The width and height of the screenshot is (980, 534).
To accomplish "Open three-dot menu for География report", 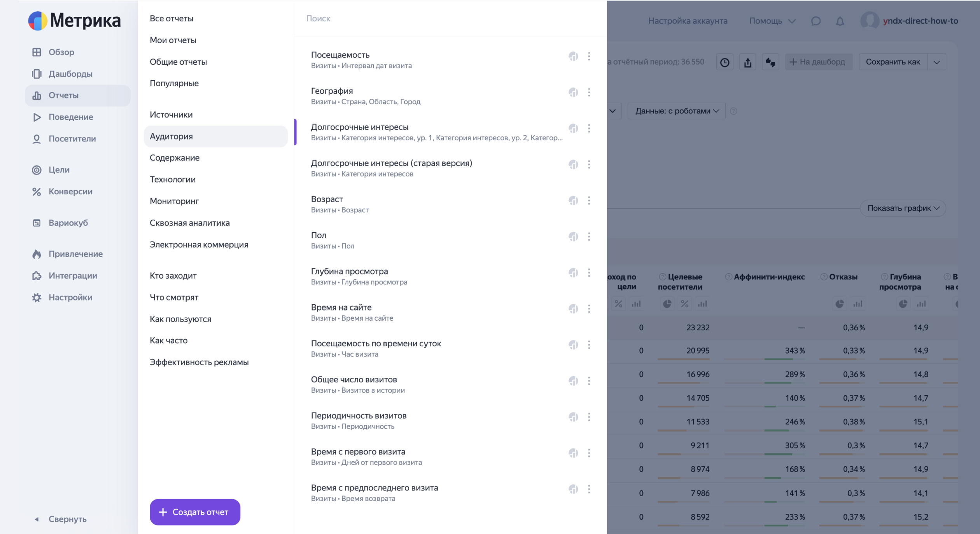I will [x=589, y=92].
